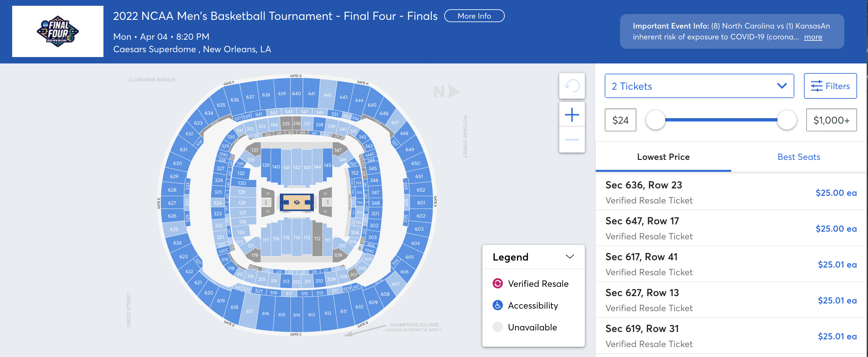This screenshot has width=868, height=357.
Task: Open Filters using the sliders icon
Action: pos(830,86)
